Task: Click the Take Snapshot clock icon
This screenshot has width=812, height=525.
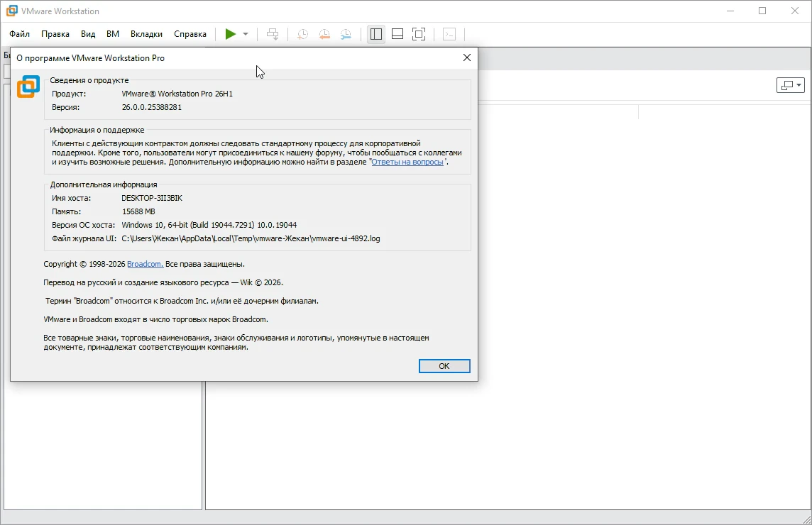Action: (x=302, y=34)
